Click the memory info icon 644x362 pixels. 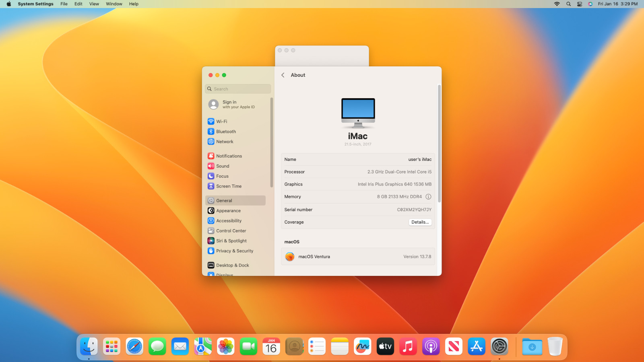(428, 197)
